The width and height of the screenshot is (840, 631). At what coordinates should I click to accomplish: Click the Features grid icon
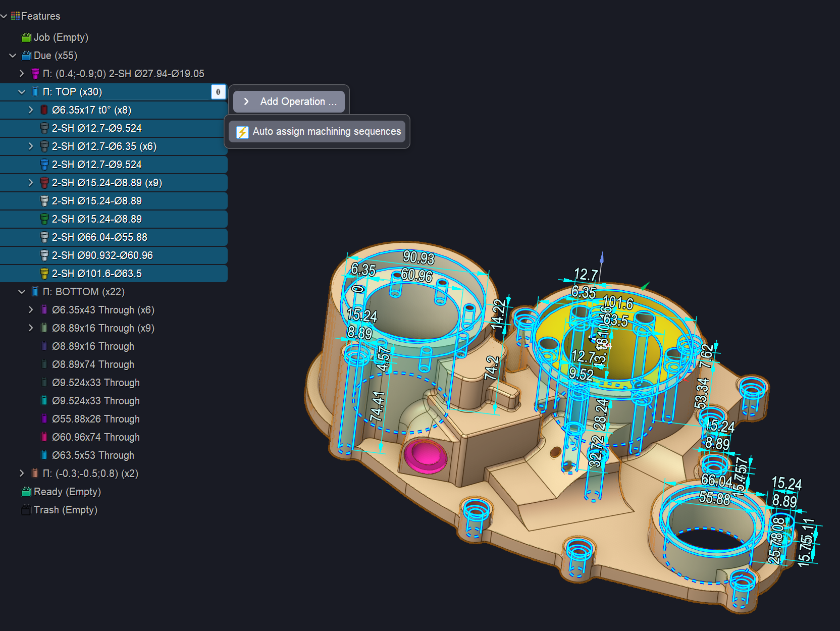pyautogui.click(x=15, y=16)
